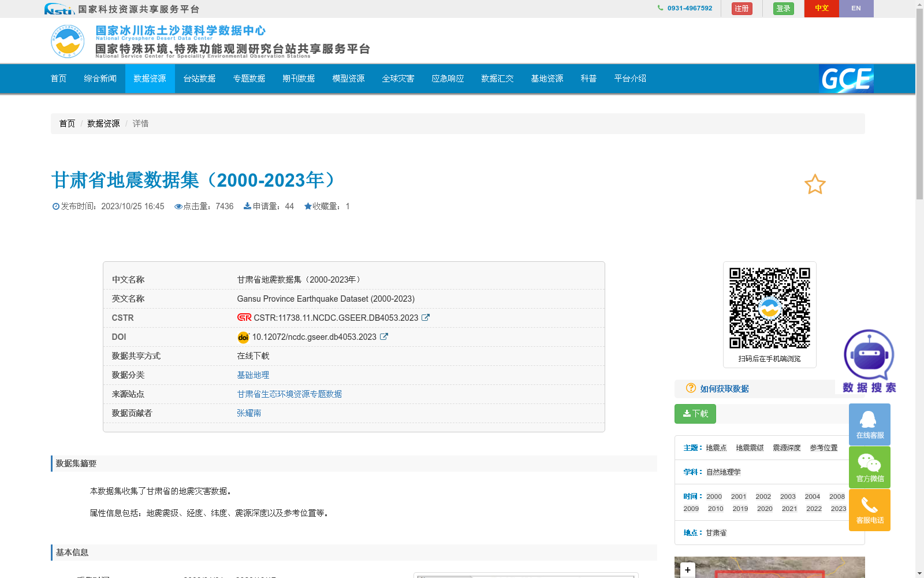Viewport: 924px width, 578px height.
Task: Go to 首页 in the breadcrumb
Action: click(67, 124)
